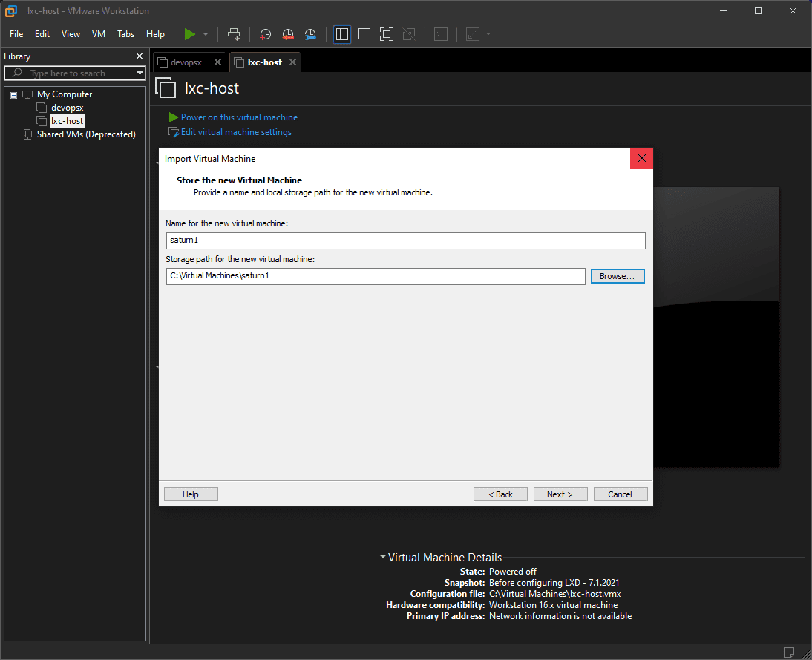This screenshot has height=660, width=812.
Task: Click the virtual machine name field
Action: (x=405, y=241)
